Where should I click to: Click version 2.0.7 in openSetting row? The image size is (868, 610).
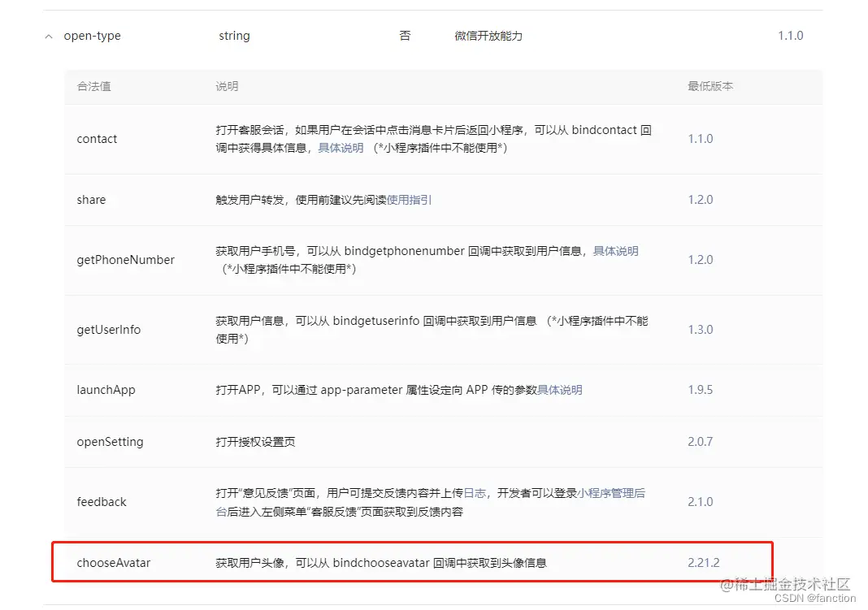pyautogui.click(x=701, y=442)
